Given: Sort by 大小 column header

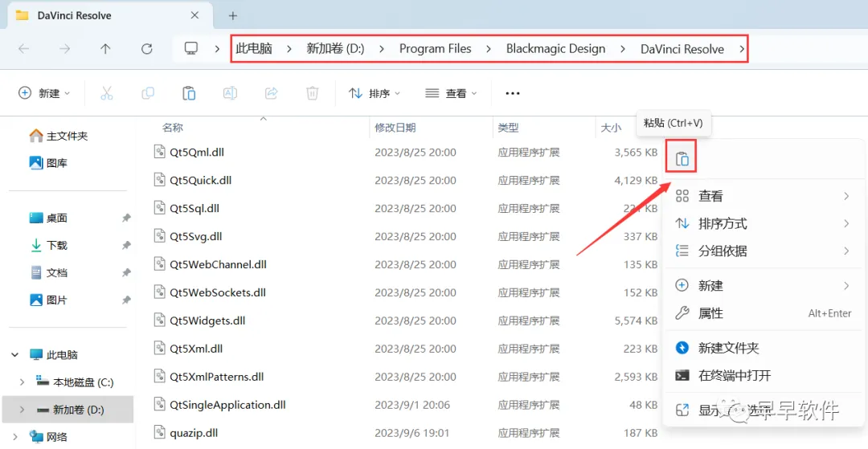Looking at the screenshot, I should (611, 128).
